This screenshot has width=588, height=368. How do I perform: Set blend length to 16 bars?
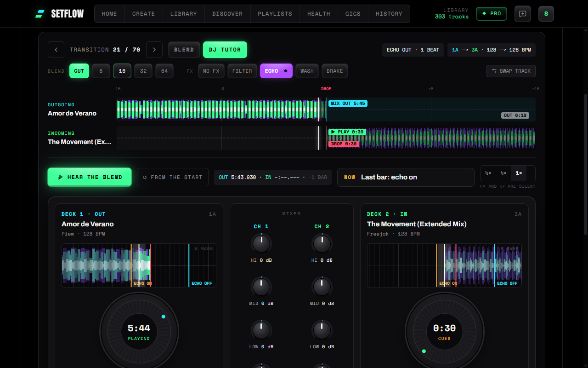[122, 71]
